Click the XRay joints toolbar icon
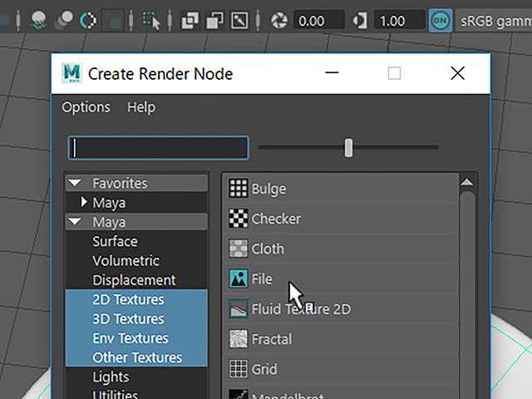532x399 pixels. tap(239, 20)
